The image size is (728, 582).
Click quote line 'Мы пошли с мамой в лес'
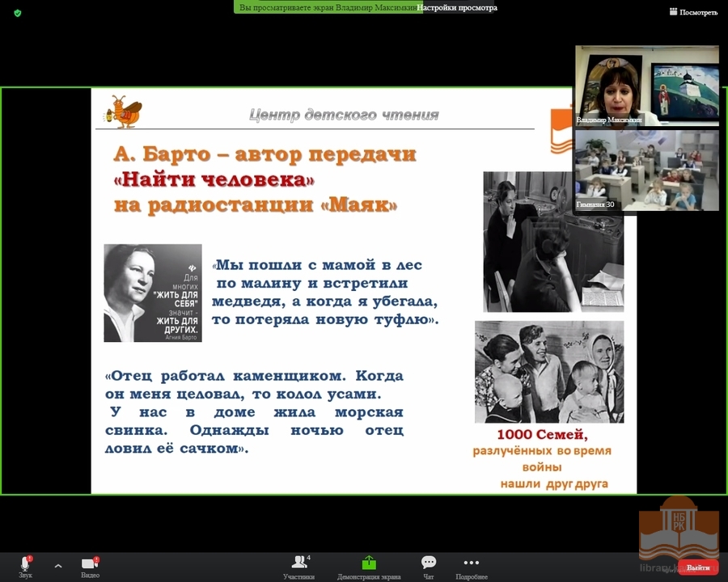pos(318,265)
